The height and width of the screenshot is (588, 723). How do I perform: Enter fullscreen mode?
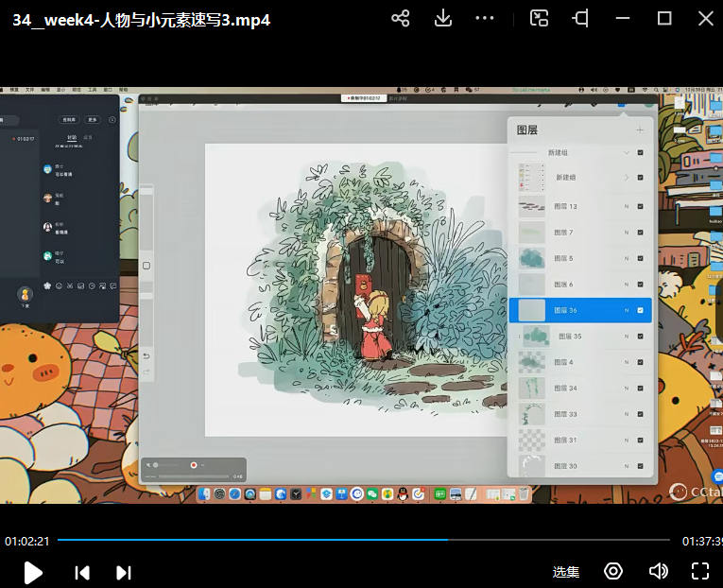tap(700, 571)
